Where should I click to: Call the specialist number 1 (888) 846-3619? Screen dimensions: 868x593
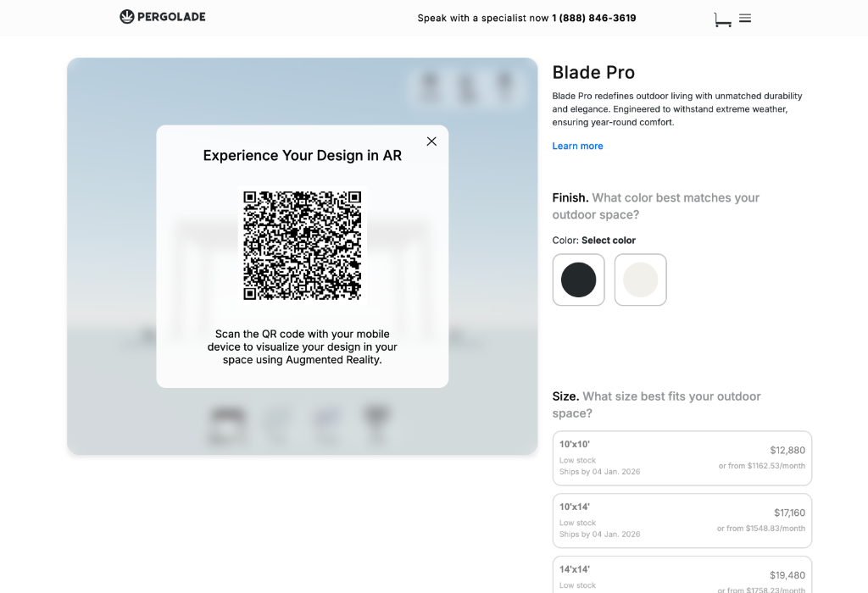click(594, 19)
